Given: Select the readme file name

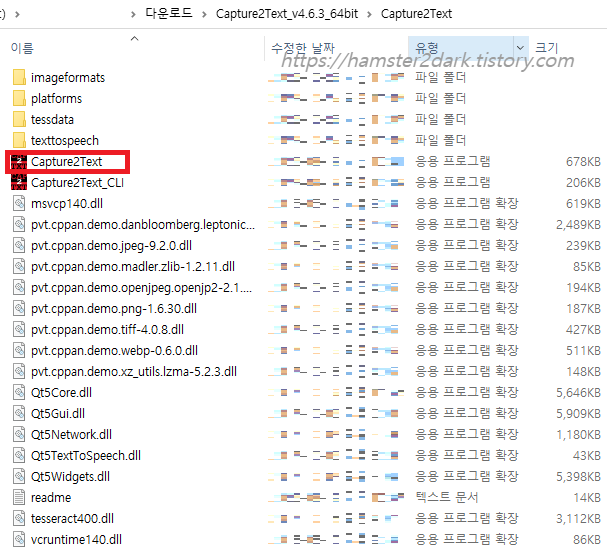Looking at the screenshot, I should (x=51, y=497).
